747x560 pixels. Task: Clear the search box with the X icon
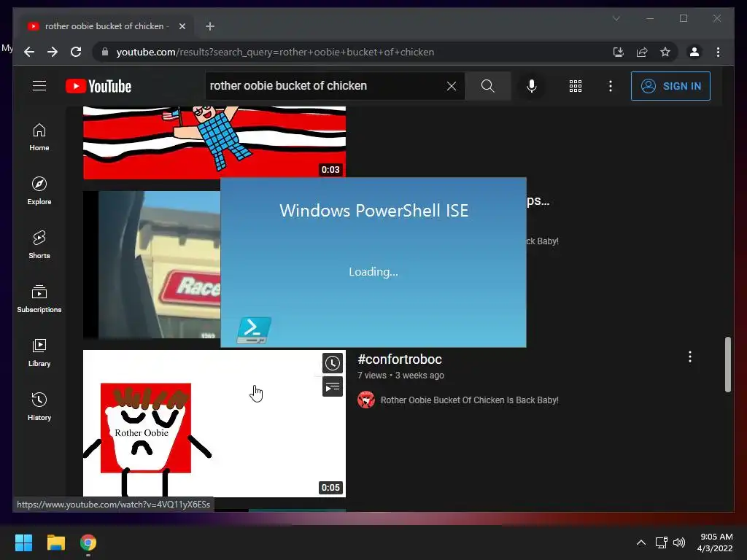click(x=451, y=86)
